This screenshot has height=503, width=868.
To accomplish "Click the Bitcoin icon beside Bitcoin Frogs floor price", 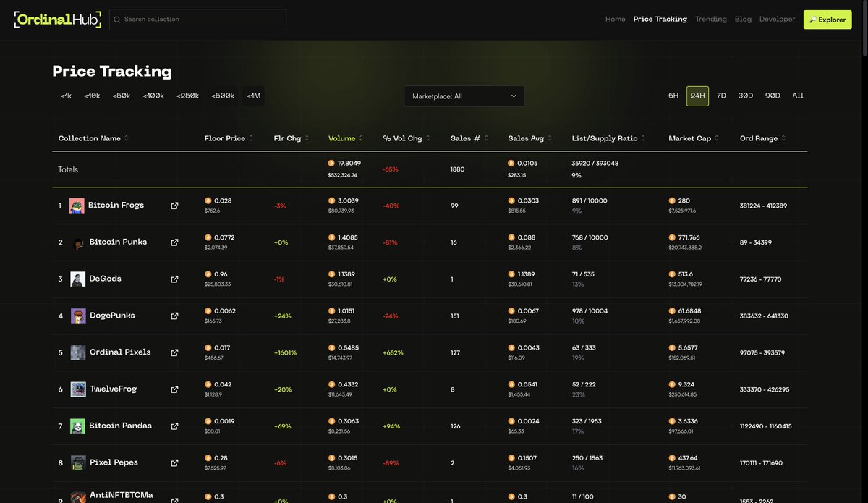I will click(x=208, y=200).
